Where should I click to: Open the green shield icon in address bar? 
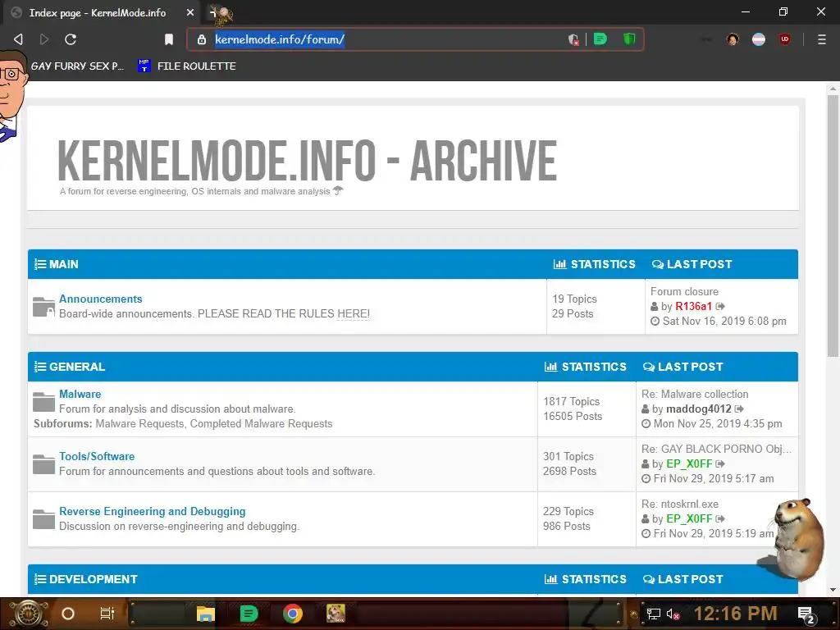[x=629, y=39]
